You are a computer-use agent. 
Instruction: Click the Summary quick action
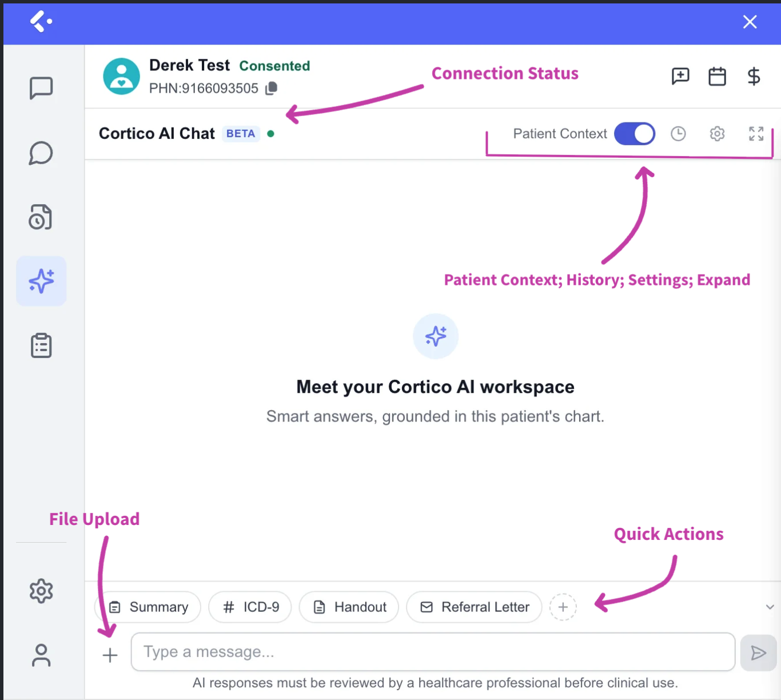click(x=148, y=607)
